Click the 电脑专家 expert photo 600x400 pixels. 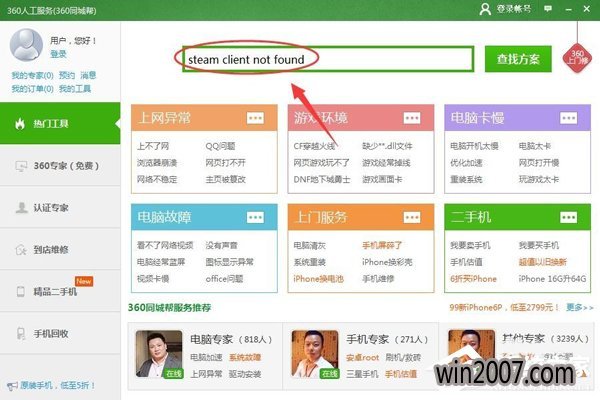coord(159,354)
